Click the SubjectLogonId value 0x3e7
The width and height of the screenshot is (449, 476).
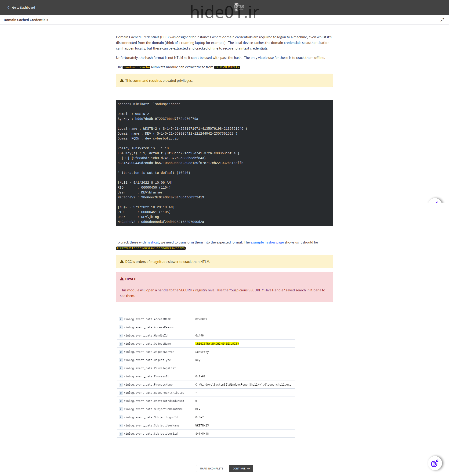point(199,417)
